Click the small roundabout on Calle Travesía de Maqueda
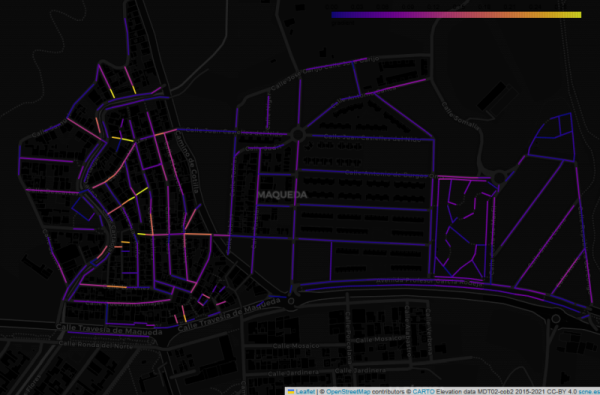Screen dimensions: 600x395 pyautogui.click(x=291, y=301)
